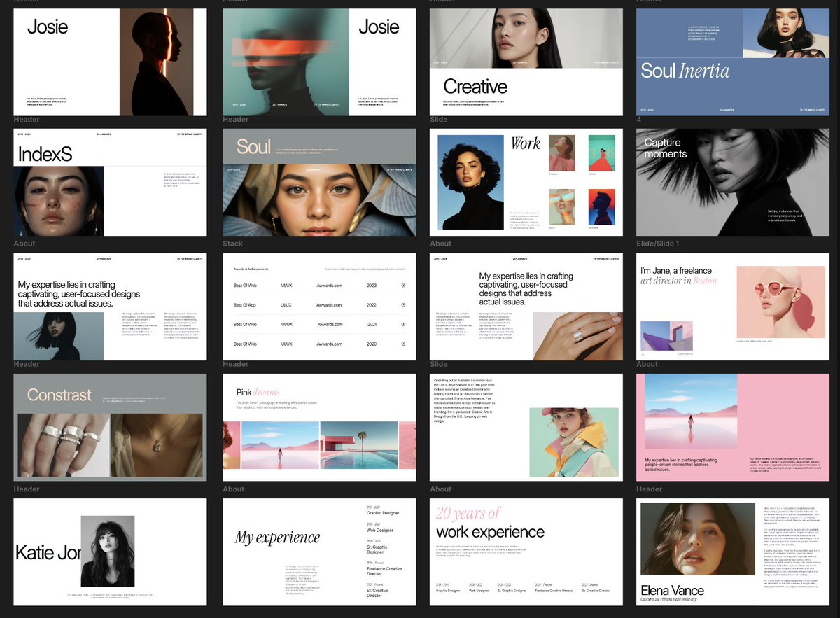Select the dark-haired woman photo on the blue Soul Inertia slide
840x618 pixels.
click(786, 34)
